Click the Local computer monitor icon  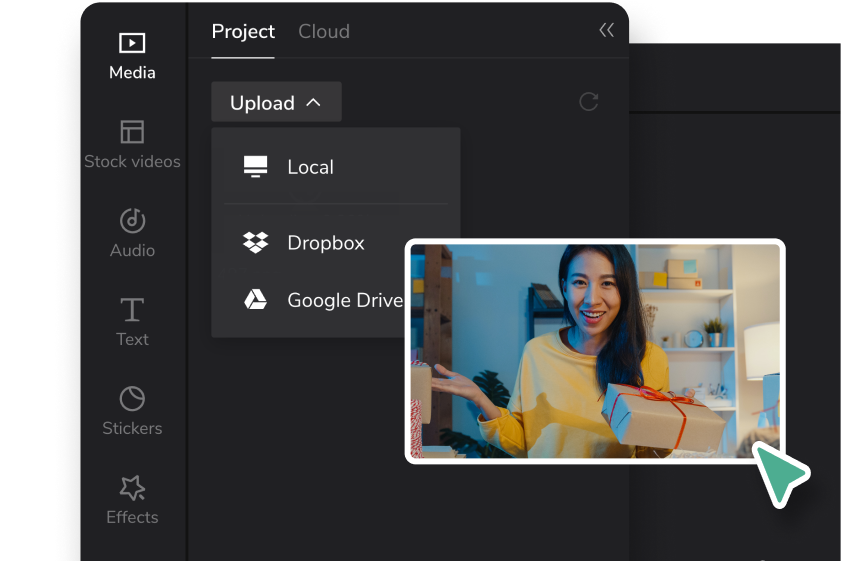tap(256, 167)
